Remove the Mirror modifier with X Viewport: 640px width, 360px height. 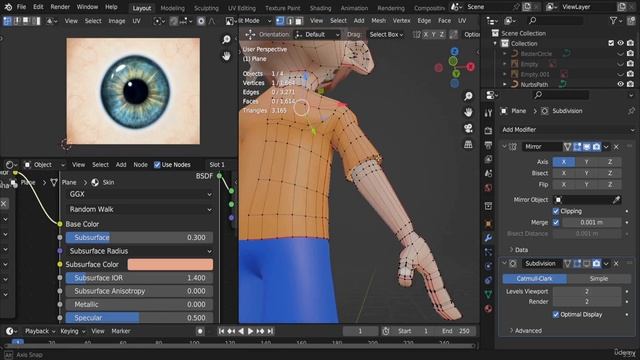(616, 147)
